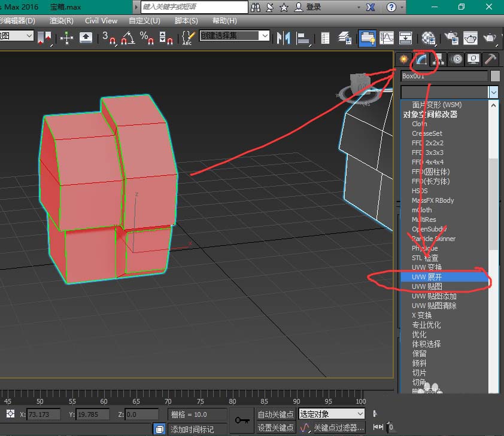Open the Utilities hammer tab
The image size is (504, 436).
pyautogui.click(x=491, y=59)
